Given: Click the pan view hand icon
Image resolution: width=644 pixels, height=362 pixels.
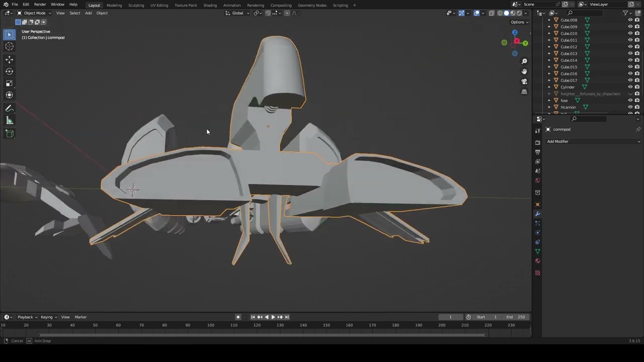Looking at the screenshot, I should coord(524,71).
